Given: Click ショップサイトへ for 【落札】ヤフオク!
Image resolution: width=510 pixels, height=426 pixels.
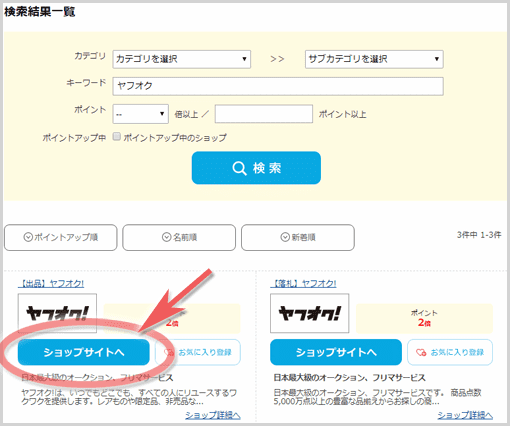Looking at the screenshot, I should 336,352.
